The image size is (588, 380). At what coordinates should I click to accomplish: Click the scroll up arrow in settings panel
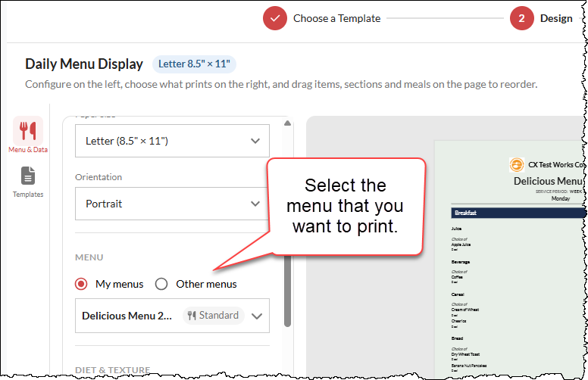(287, 123)
